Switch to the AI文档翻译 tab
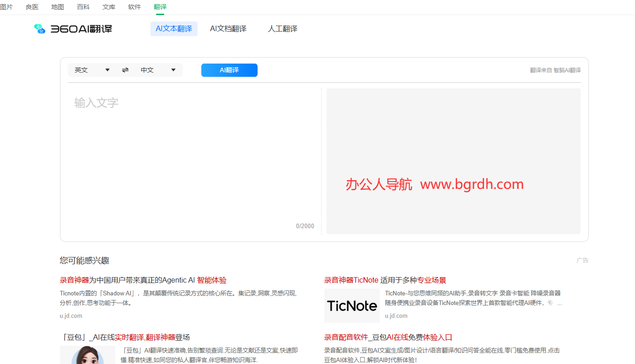Viewport: 635px width, 364px height. [x=228, y=29]
